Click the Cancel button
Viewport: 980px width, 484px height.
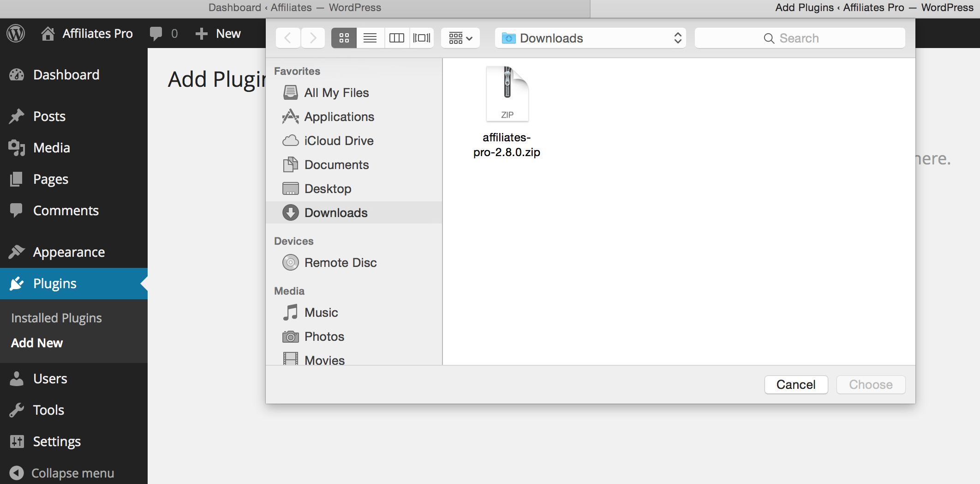tap(796, 385)
